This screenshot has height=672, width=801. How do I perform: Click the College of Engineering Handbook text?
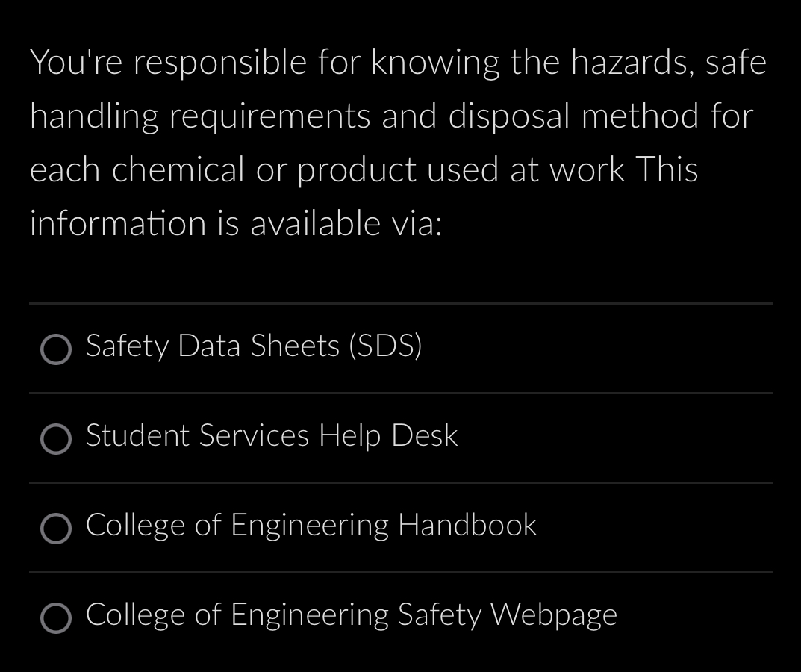tap(311, 526)
